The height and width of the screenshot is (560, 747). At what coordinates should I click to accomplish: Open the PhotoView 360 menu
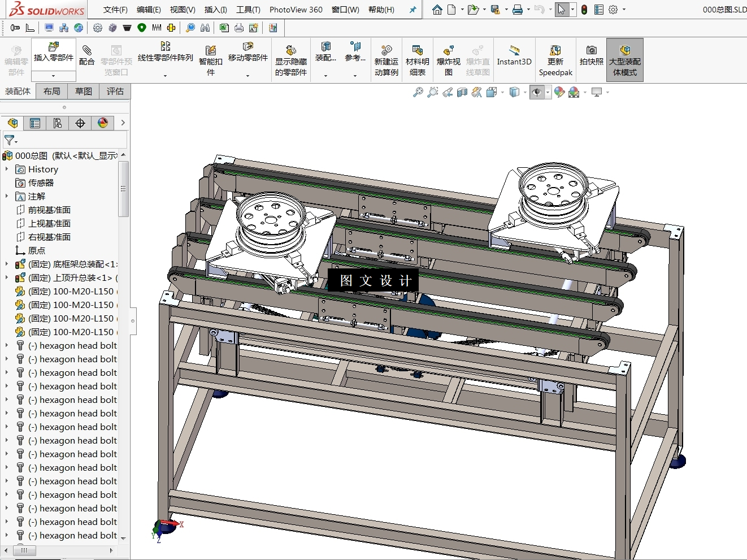[296, 10]
